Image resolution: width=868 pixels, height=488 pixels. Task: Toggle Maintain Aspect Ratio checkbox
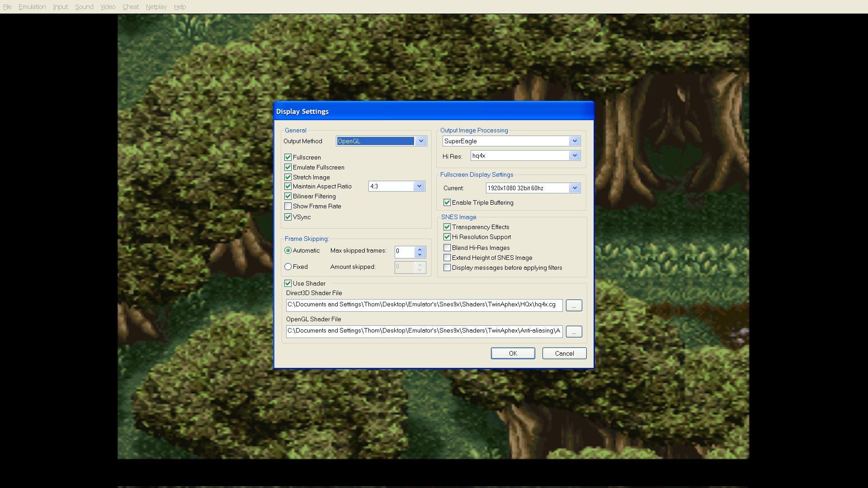click(288, 186)
